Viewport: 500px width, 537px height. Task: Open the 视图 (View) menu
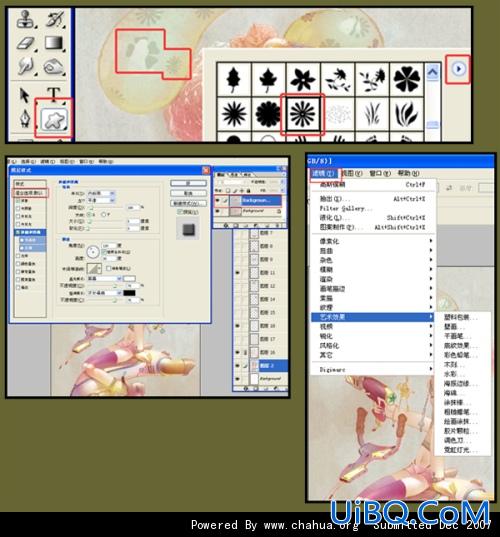(x=352, y=173)
